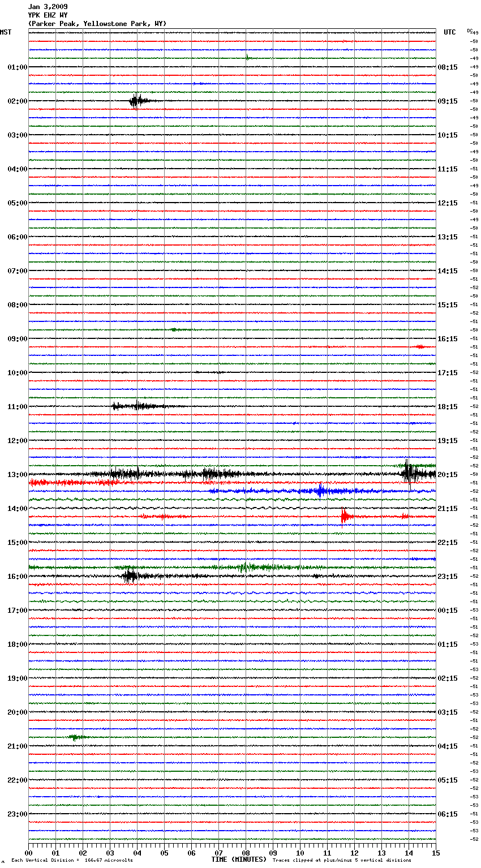
Task: Click the 'DC' column header
Action: 470,31
